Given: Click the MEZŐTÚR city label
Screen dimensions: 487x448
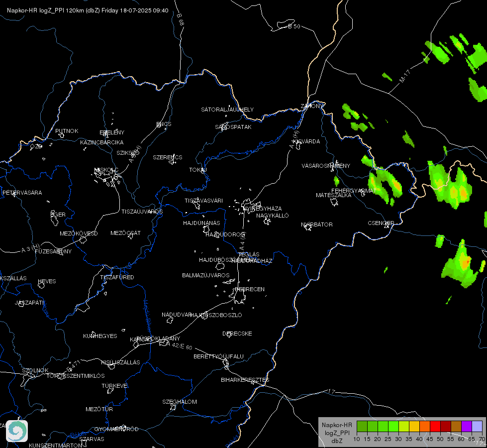Looking at the screenshot, I should [x=99, y=409].
